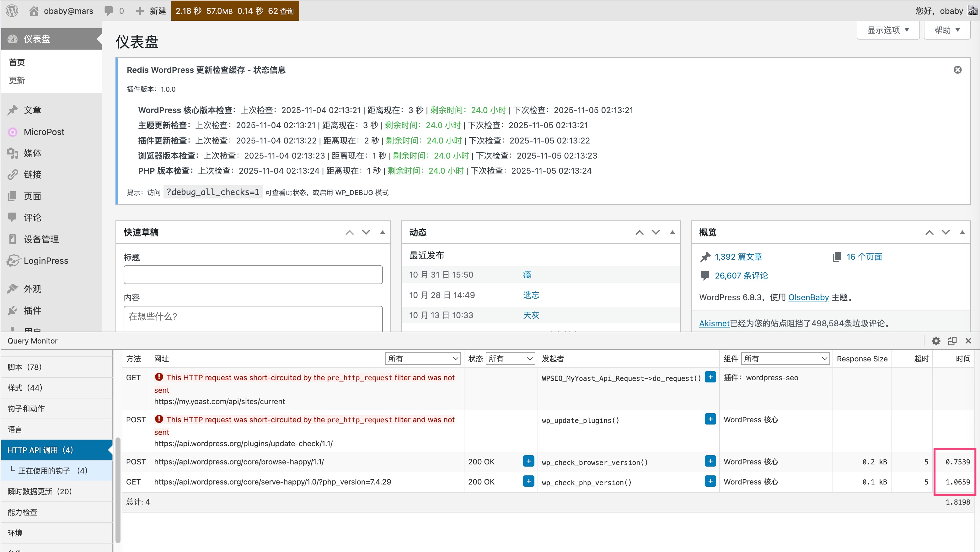Click the WordPress logo icon

[x=12, y=11]
